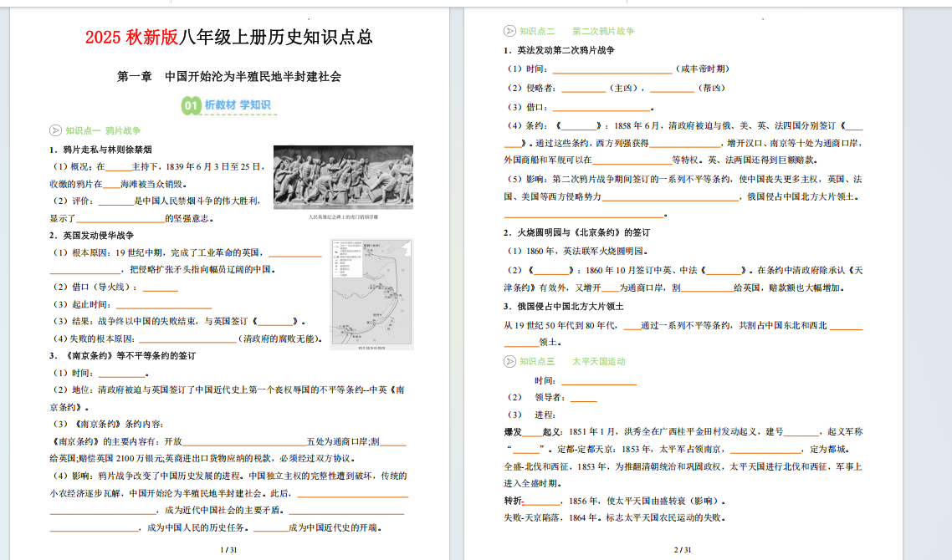Click the bold word 转折 on page two
Image resolution: width=952 pixels, height=560 pixels.
513,501
